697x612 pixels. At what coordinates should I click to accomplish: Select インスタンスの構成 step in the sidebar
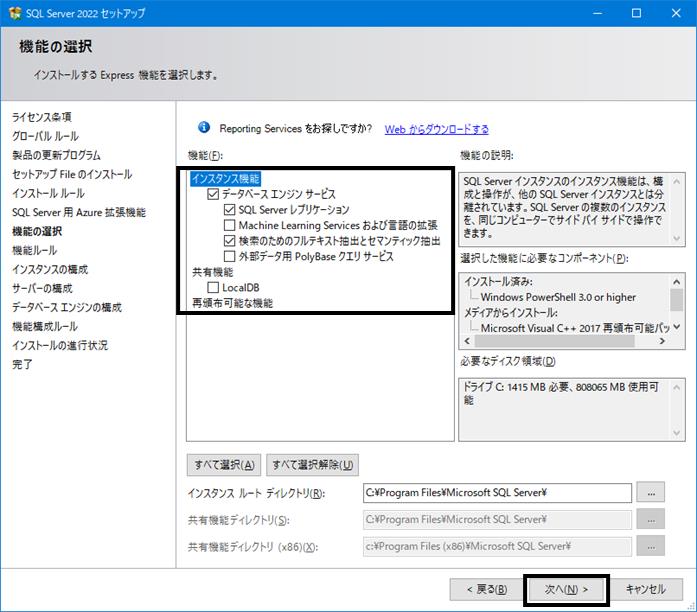pyautogui.click(x=50, y=269)
